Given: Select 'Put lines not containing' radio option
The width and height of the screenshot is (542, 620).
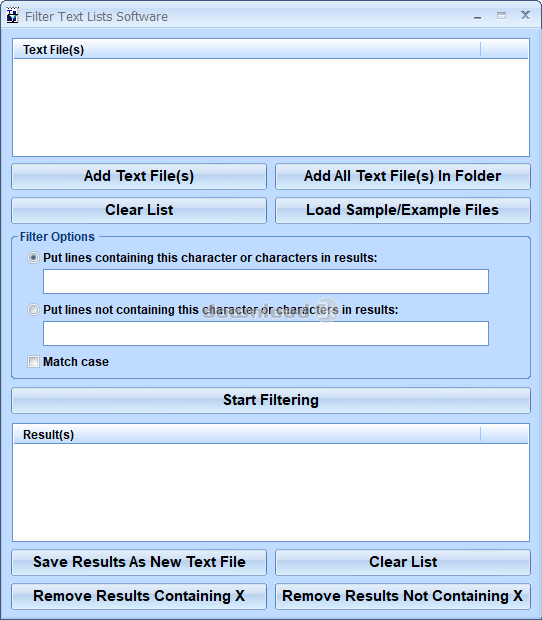Looking at the screenshot, I should (33, 310).
